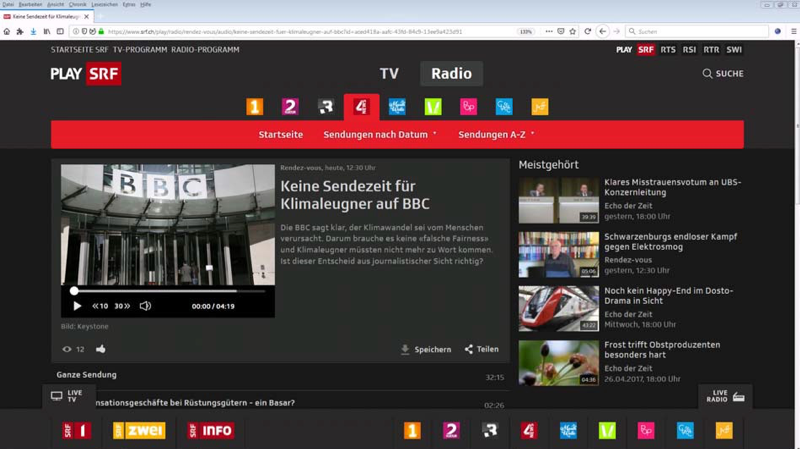Expand the Sendungen A-Z dropdown
Viewport: 800px width, 449px height.
[x=496, y=134]
